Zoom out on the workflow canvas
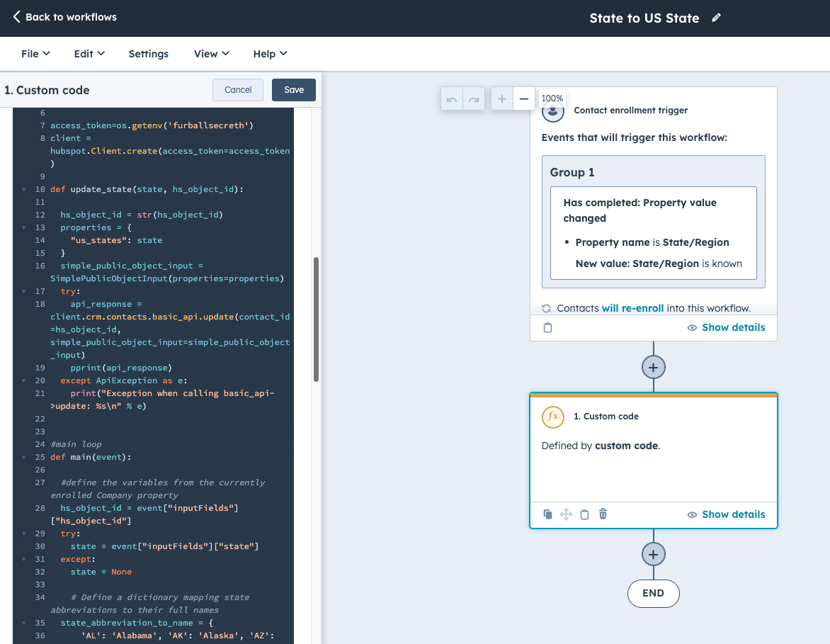The width and height of the screenshot is (830, 644). (524, 99)
